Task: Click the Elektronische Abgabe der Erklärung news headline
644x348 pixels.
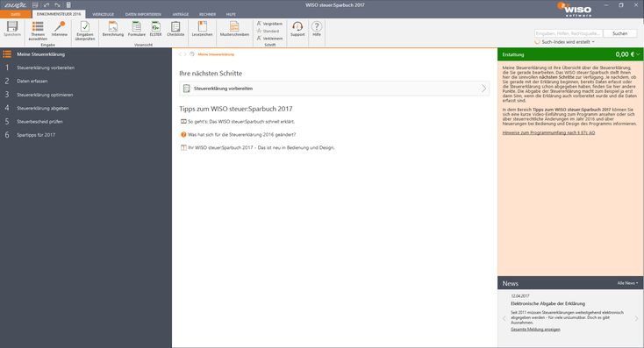Action: (x=547, y=303)
